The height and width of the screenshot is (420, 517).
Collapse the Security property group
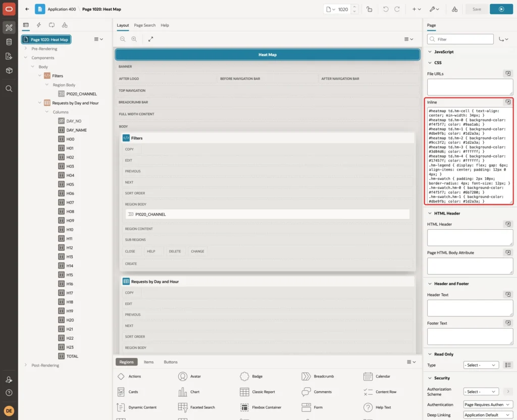click(x=430, y=378)
